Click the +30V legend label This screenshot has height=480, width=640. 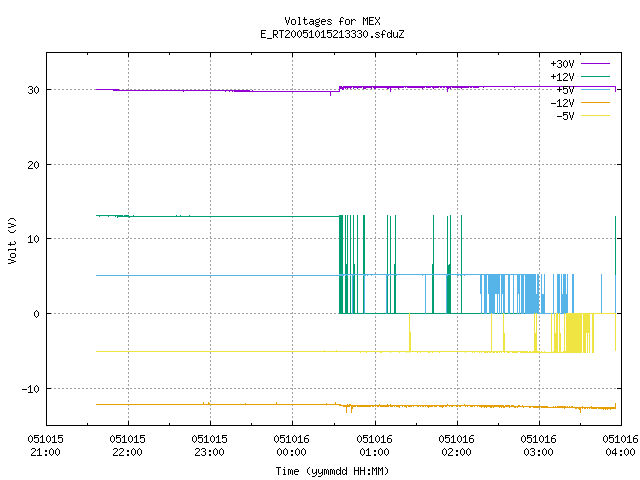point(562,64)
